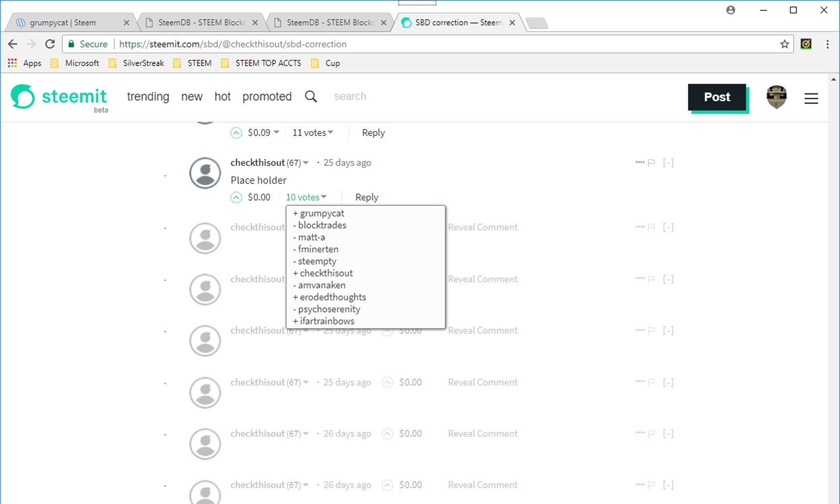Switch to the second SteemDB tab
The image size is (840, 504).
[331, 23]
